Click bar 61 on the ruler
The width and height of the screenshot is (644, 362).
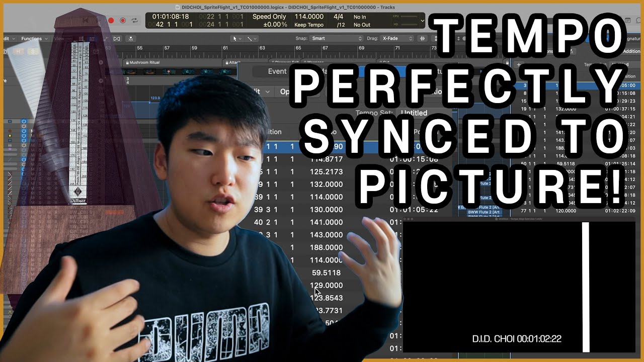coord(225,48)
